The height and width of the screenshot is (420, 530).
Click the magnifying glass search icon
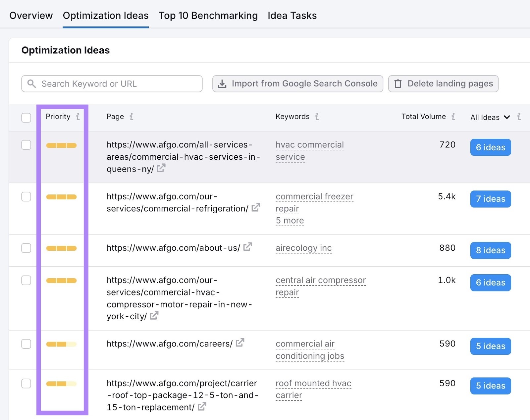point(31,83)
